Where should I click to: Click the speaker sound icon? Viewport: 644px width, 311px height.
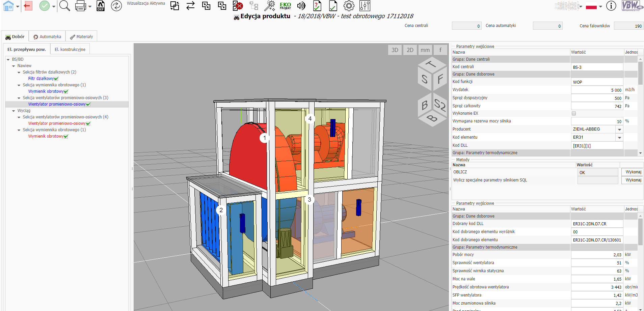tap(301, 6)
